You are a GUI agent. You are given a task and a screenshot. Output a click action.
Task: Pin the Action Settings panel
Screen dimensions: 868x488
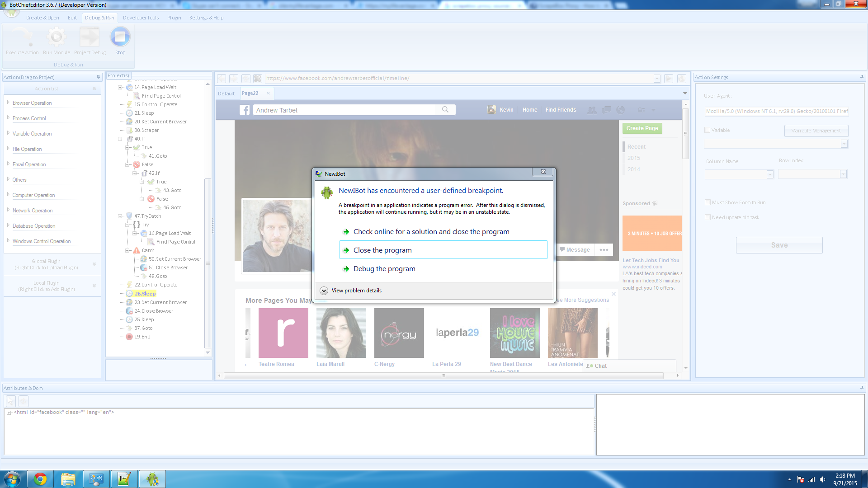pos(862,77)
